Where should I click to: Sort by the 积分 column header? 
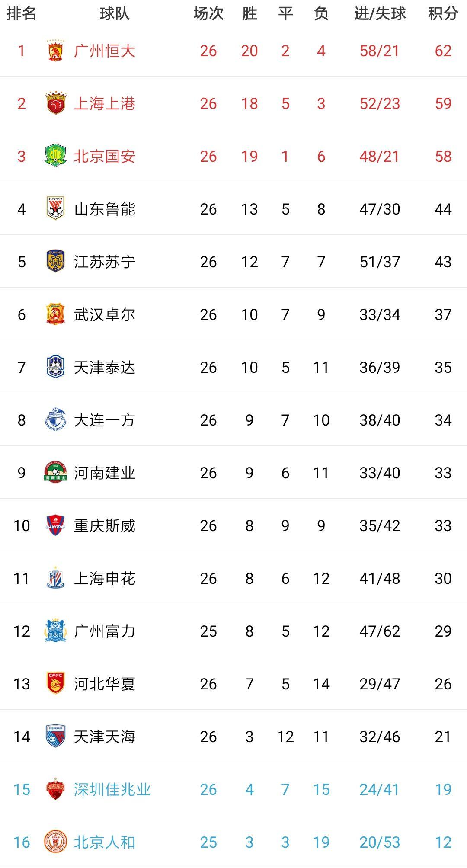point(443,14)
